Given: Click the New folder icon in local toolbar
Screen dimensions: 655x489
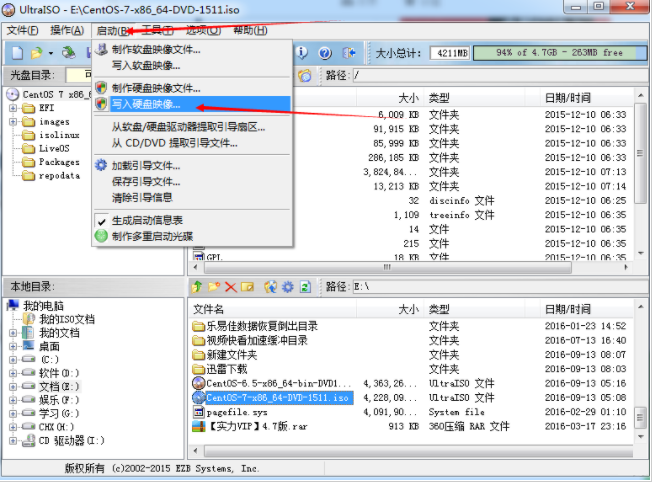Looking at the screenshot, I should [214, 287].
